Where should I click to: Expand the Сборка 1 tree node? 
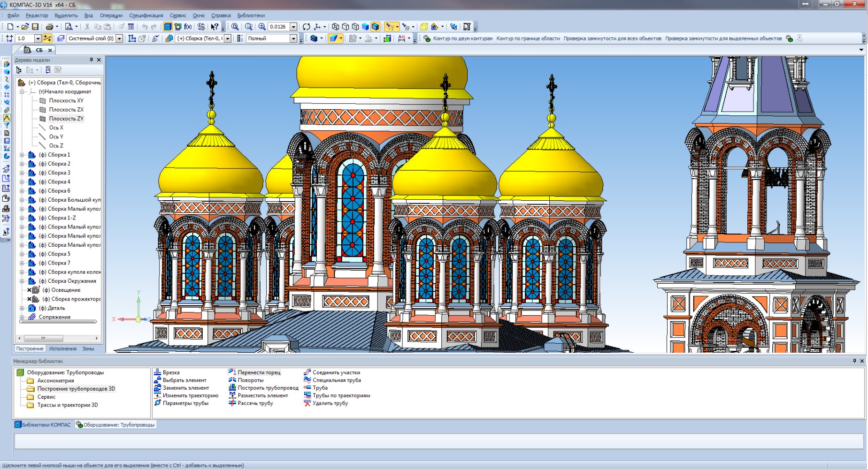pyautogui.click(x=22, y=155)
